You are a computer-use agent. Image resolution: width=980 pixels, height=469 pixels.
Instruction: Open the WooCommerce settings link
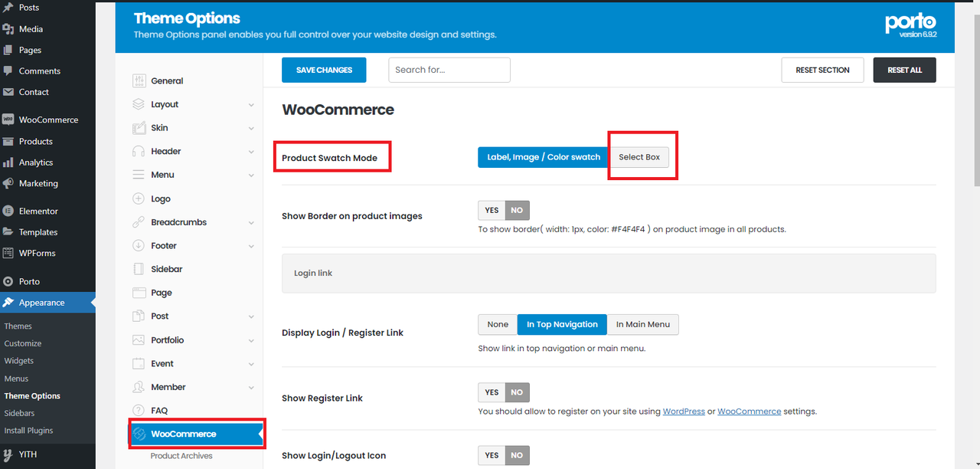(750, 412)
